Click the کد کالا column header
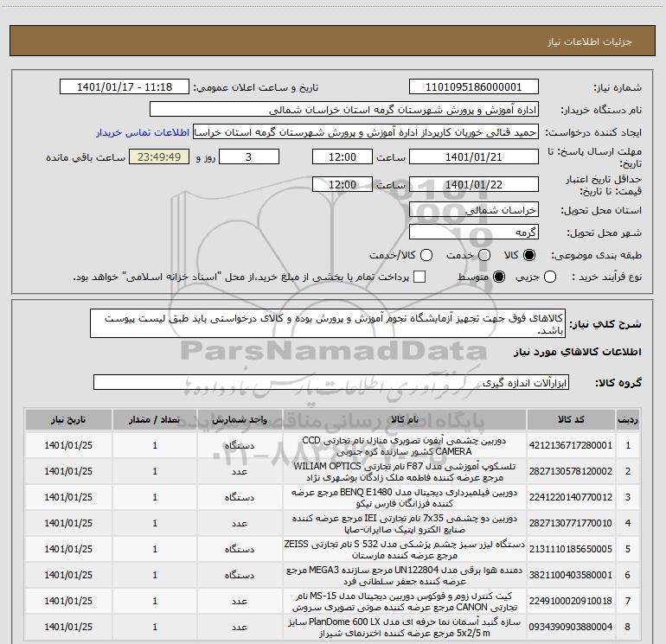The height and width of the screenshot is (644, 666). point(571,420)
